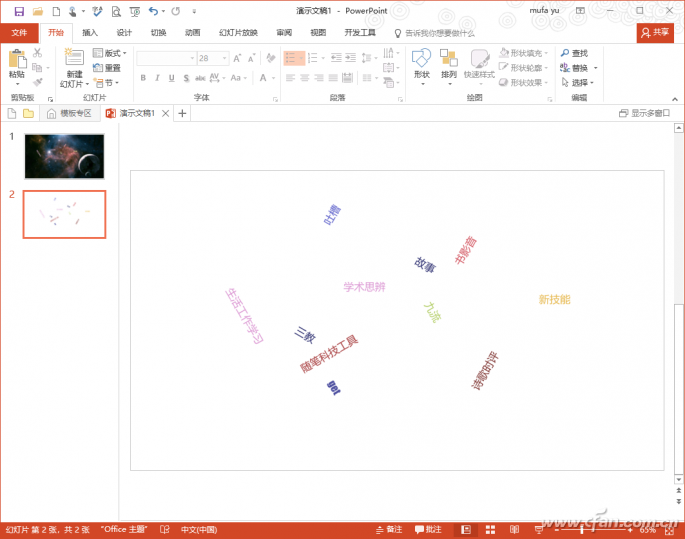Click the 共享 Share button
685x539 pixels.
(x=655, y=33)
